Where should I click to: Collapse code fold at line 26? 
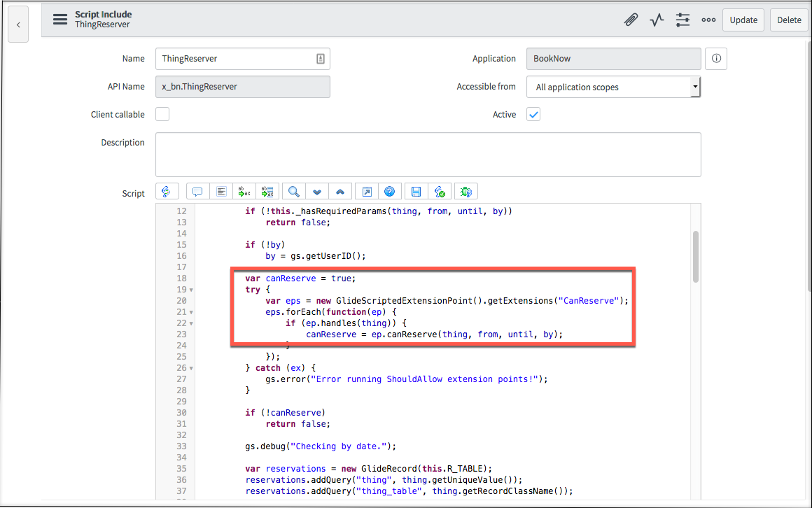192,368
